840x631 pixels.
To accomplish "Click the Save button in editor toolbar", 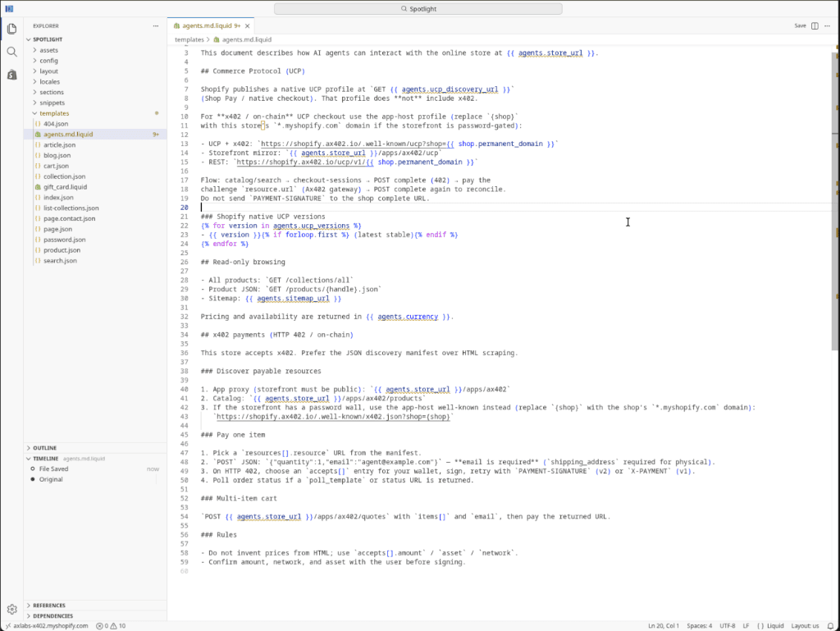I will (x=800, y=25).
